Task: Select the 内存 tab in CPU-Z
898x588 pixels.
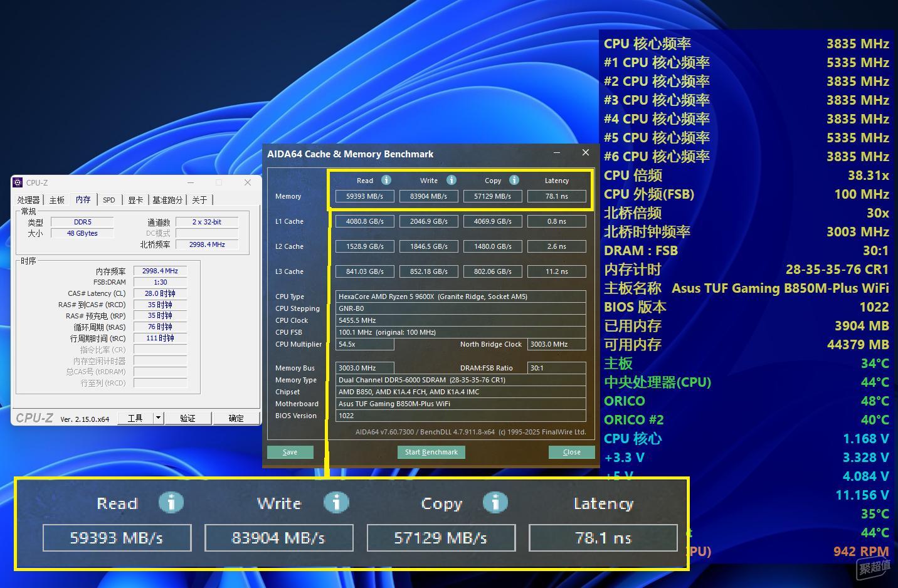Action: coord(83,199)
